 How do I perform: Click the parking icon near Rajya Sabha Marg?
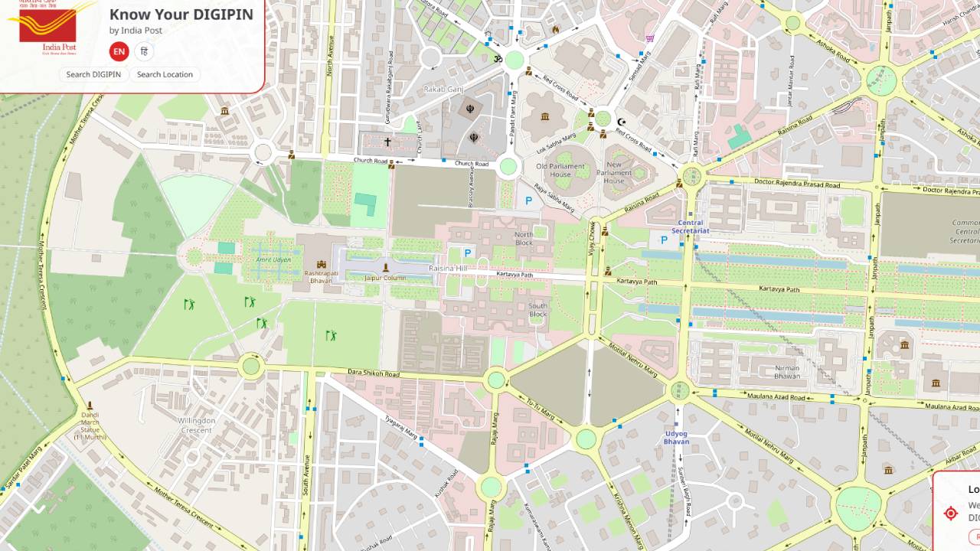click(528, 201)
